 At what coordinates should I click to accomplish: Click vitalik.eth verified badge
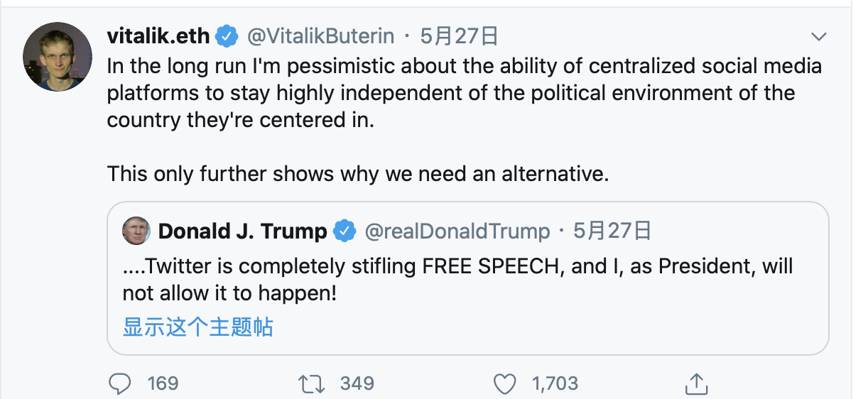tap(227, 35)
